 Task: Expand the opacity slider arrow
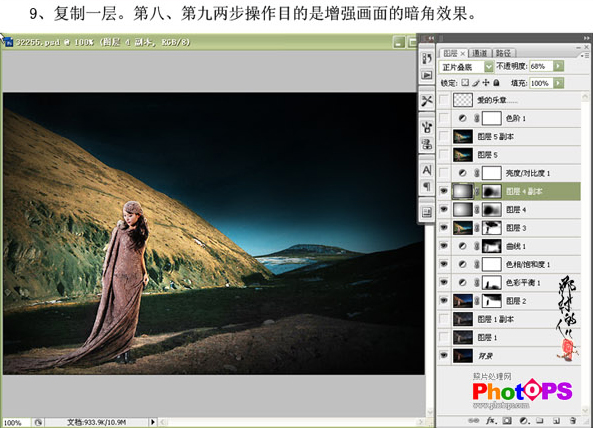click(x=558, y=66)
